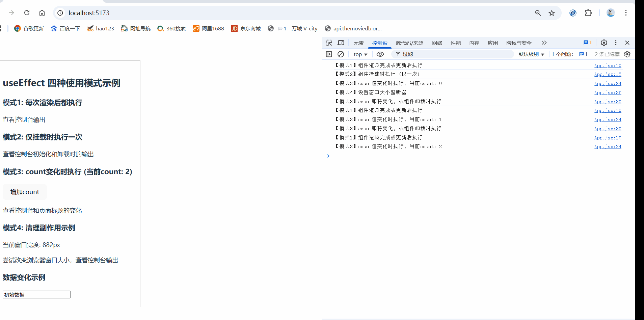Viewport: 644px width, 320px height.
Task: Switch to the 元素 panel tab
Action: 358,43
